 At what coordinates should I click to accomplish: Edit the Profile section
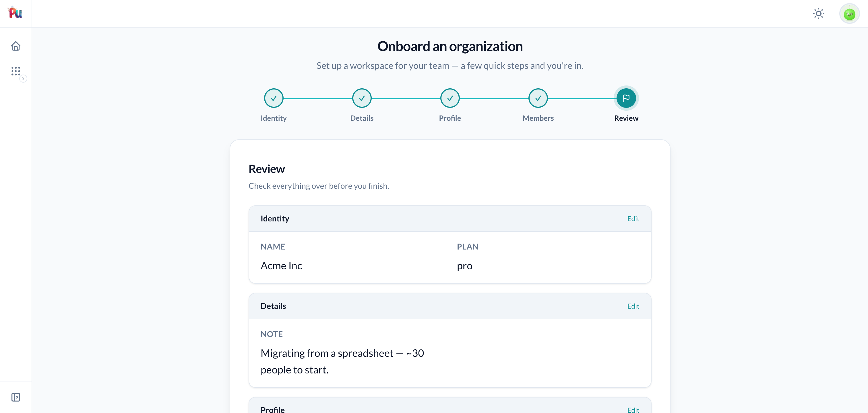(633, 409)
